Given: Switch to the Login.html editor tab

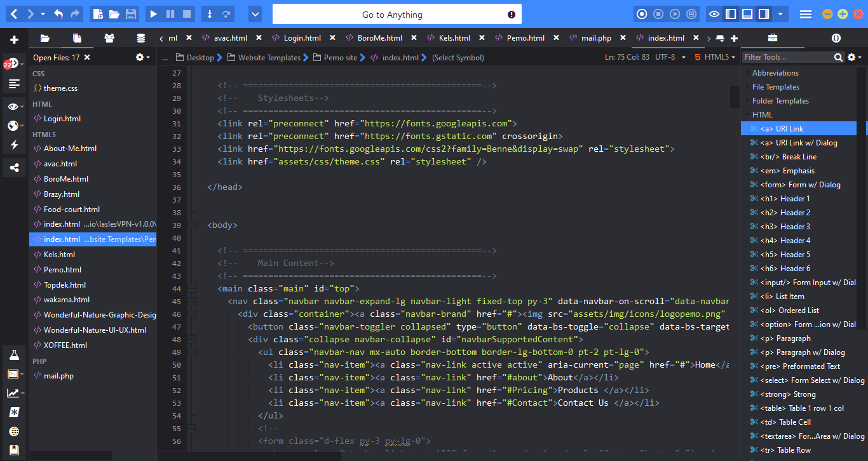Looking at the screenshot, I should point(302,38).
